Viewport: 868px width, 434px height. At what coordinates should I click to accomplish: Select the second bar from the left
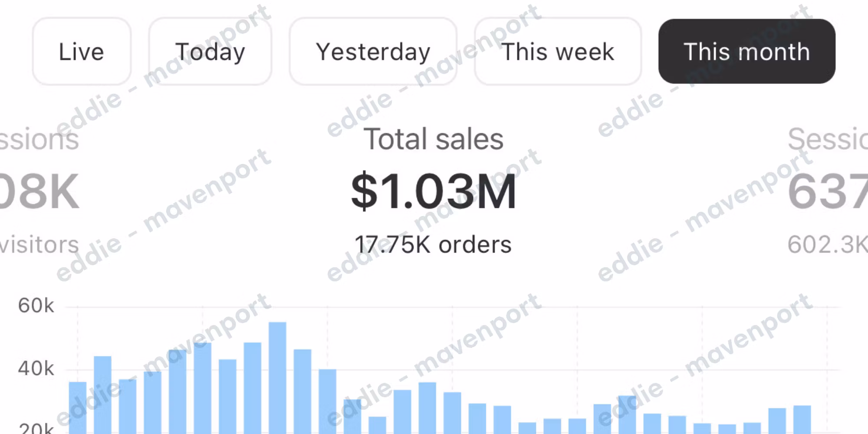pyautogui.click(x=102, y=395)
